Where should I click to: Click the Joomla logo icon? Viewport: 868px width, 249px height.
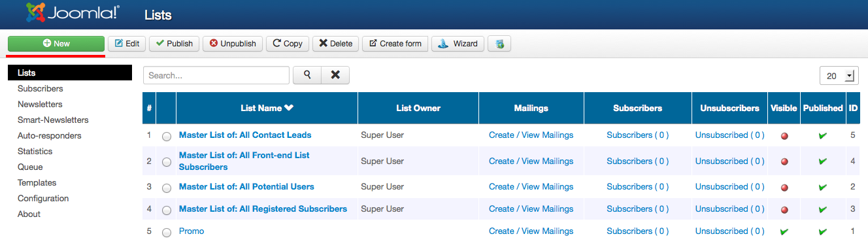pyautogui.click(x=36, y=12)
